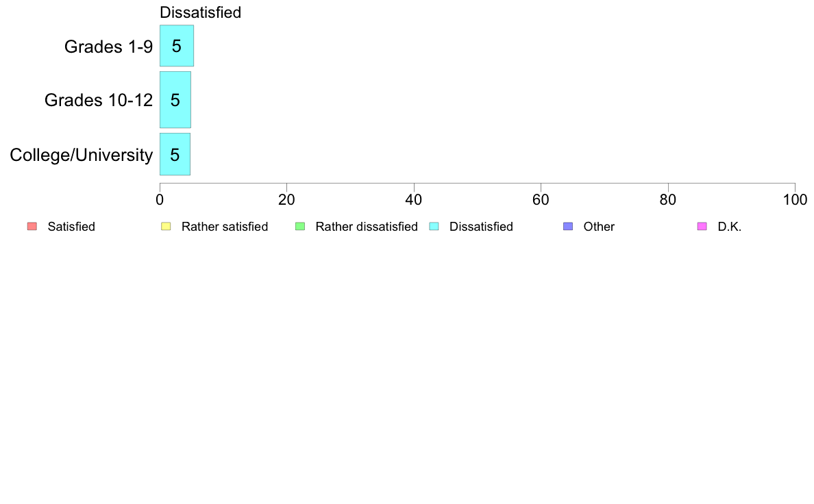
Task: Select the College/University cyan bar
Action: coord(175,154)
